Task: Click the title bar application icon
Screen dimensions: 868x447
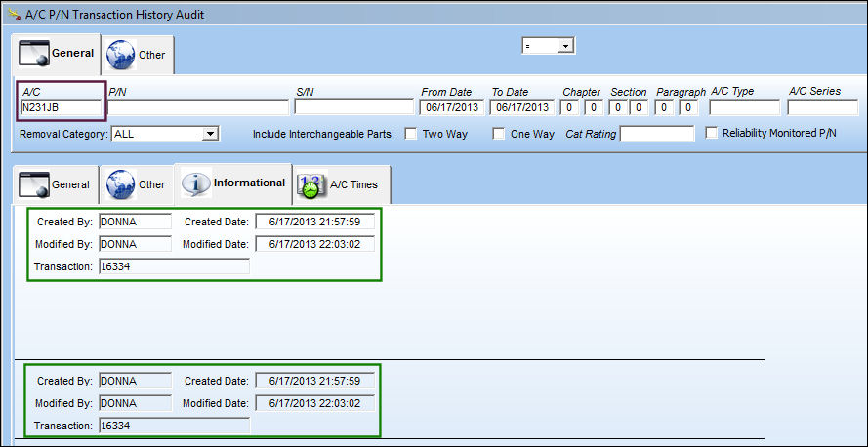Action: (x=15, y=14)
